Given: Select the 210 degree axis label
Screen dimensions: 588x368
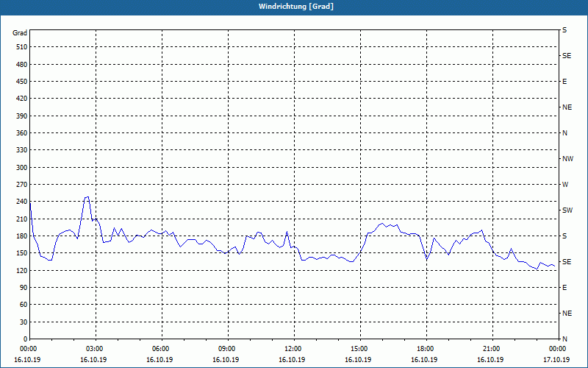Looking at the screenshot, I should [22, 219].
